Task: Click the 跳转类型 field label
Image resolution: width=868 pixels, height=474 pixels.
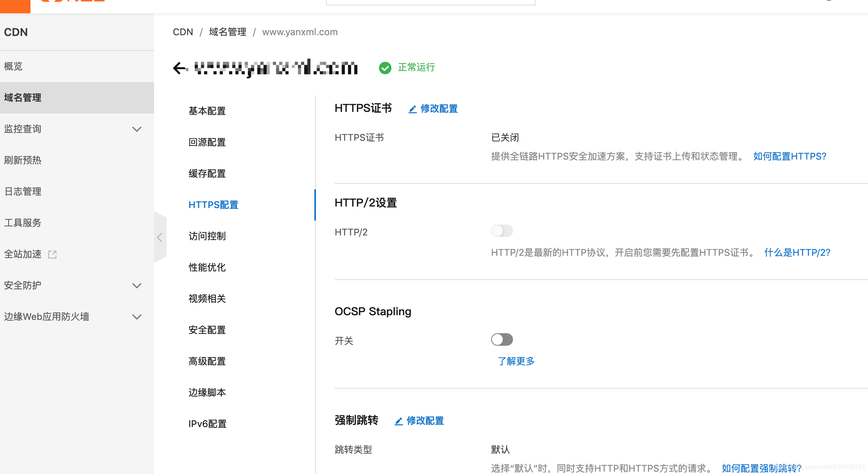Action: [x=353, y=450]
